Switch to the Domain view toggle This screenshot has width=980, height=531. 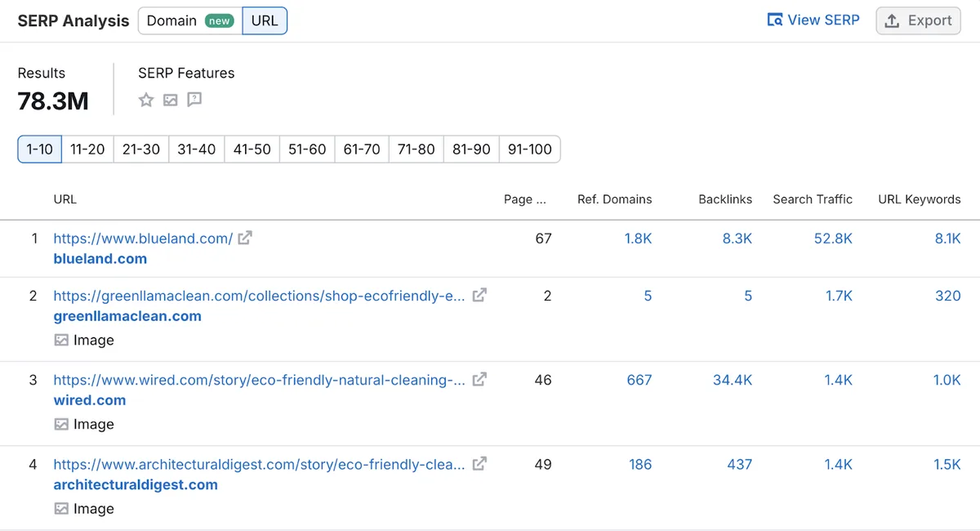click(x=190, y=21)
